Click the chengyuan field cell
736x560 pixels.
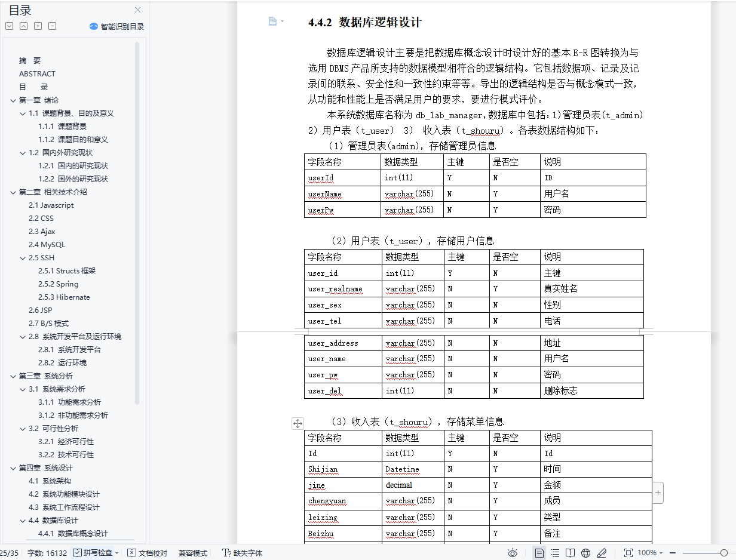coord(343,501)
